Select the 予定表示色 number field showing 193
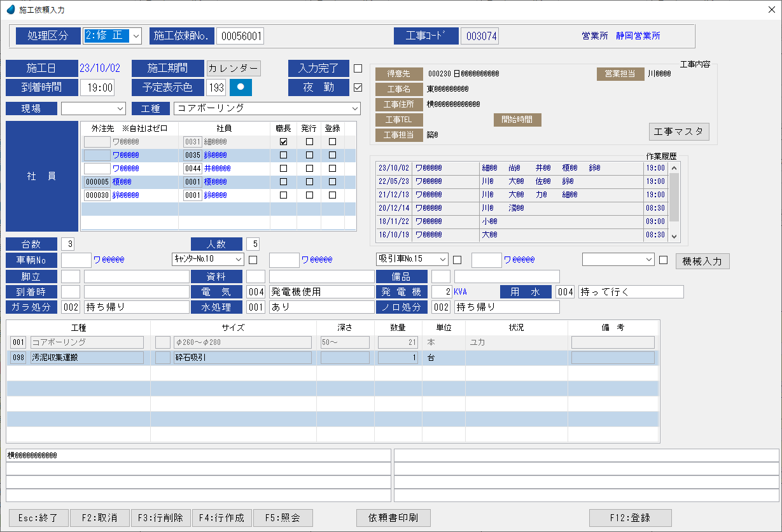The height and width of the screenshot is (532, 782). (x=216, y=87)
